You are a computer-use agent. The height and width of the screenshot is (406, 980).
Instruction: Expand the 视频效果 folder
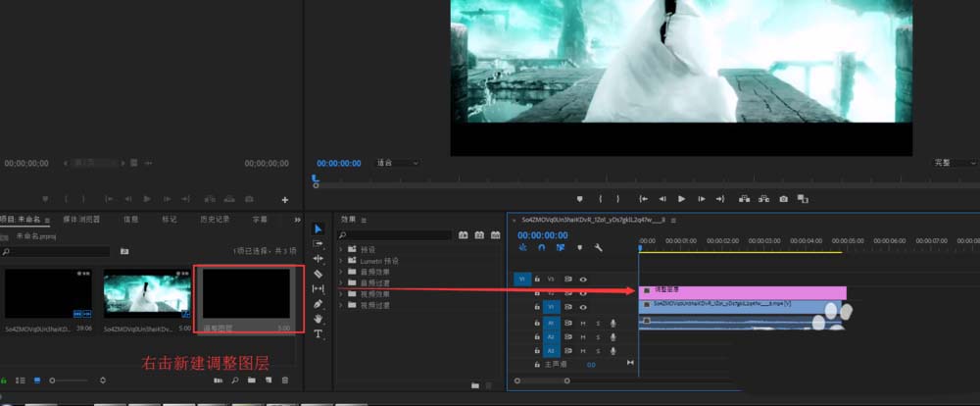pyautogui.click(x=341, y=294)
